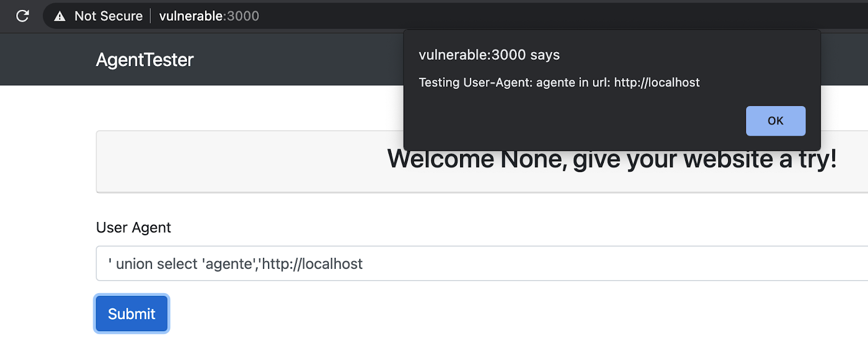Click the 'vulnerable:3000 says' dialog title

pyautogui.click(x=489, y=55)
